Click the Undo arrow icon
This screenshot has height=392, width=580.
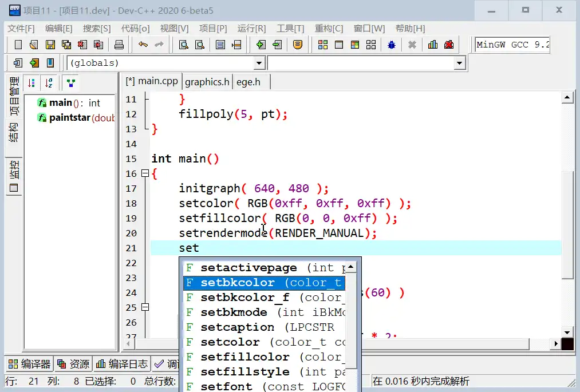point(143,45)
